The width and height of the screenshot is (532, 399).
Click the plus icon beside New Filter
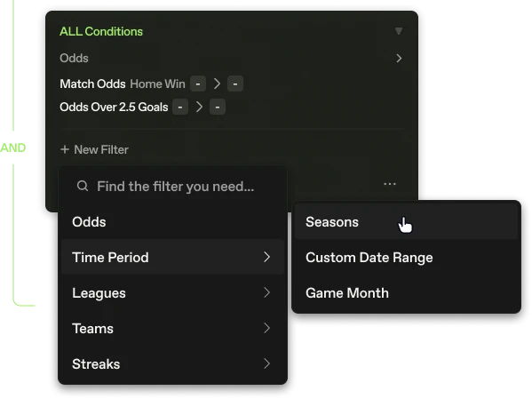click(65, 149)
